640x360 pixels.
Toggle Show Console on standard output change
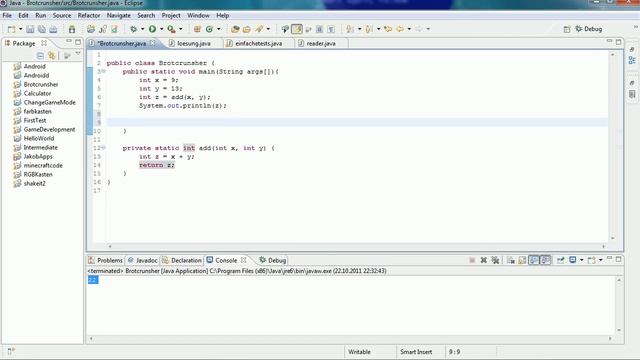point(534,260)
